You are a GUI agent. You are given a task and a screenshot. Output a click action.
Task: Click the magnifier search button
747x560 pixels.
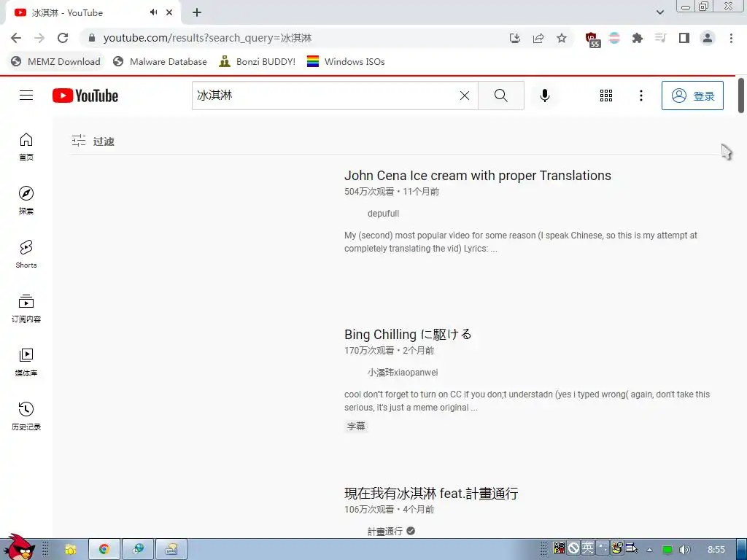[500, 96]
